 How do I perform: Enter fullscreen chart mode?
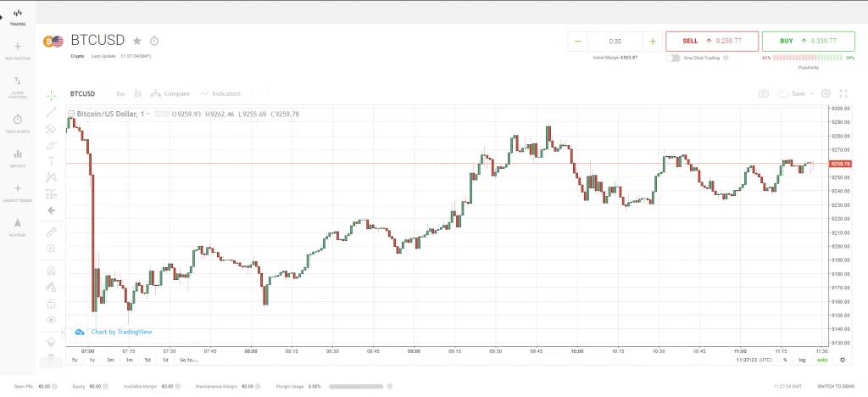pyautogui.click(x=843, y=93)
